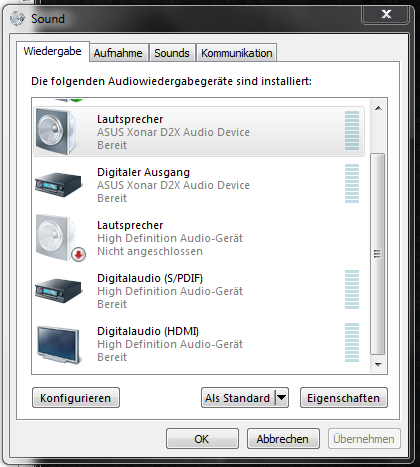This screenshot has width=420, height=467.
Task: Select the ASUS Xonar Lautsprecher speaker icon
Action: click(55, 131)
